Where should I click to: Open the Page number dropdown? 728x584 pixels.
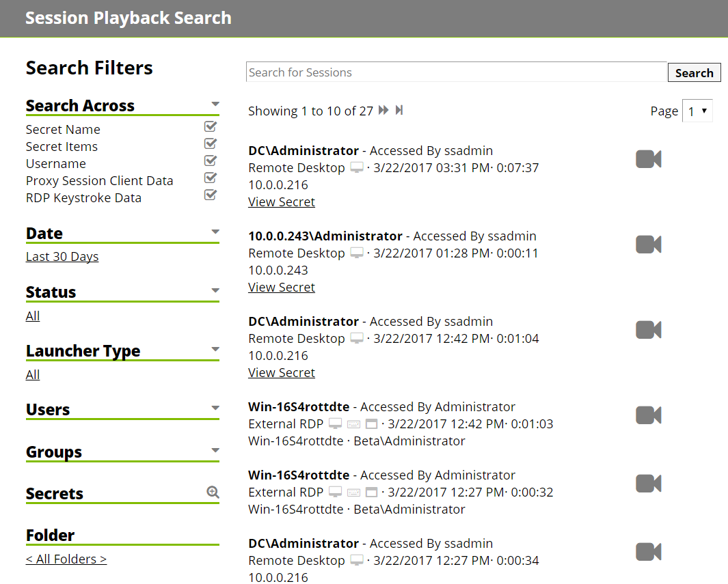click(697, 111)
